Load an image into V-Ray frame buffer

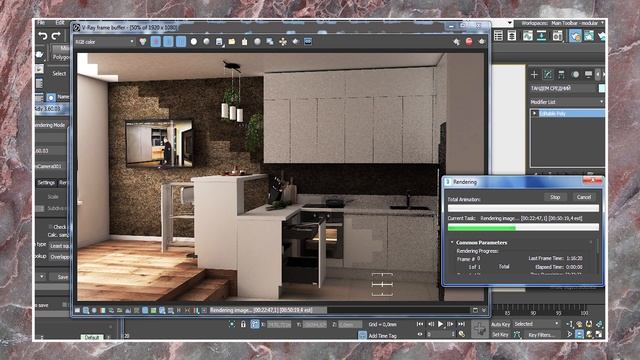click(232, 42)
